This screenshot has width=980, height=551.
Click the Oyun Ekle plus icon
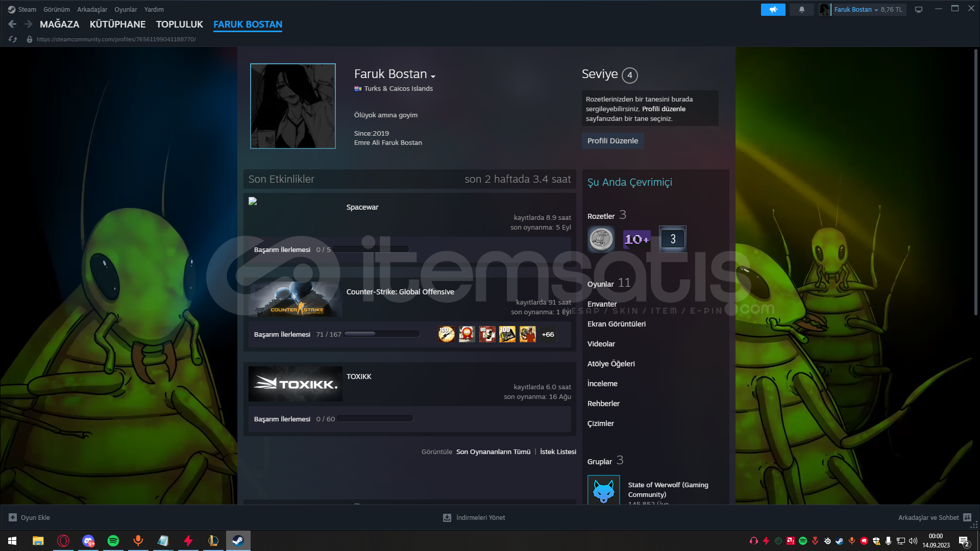point(13,517)
